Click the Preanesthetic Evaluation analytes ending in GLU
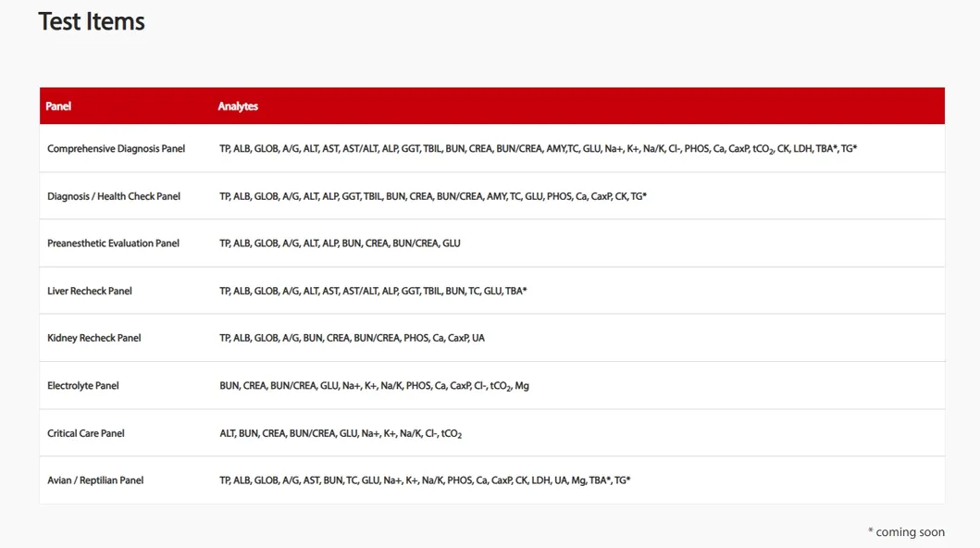 tap(340, 243)
